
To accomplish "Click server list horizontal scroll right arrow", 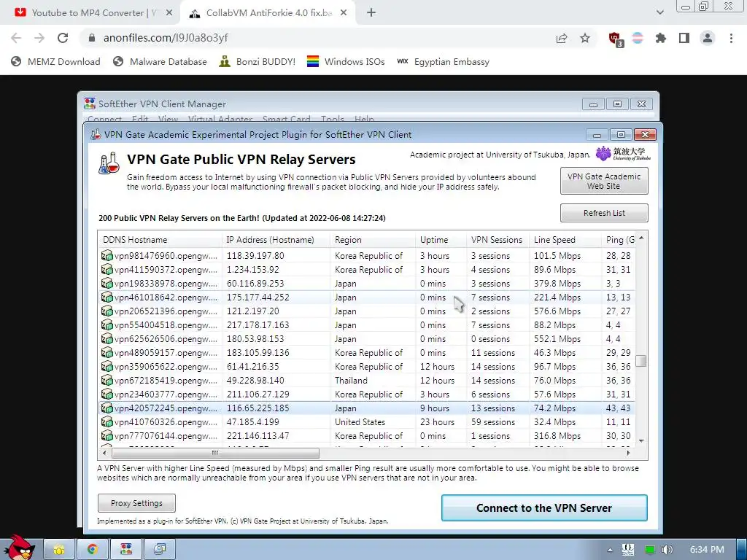I will point(628,452).
